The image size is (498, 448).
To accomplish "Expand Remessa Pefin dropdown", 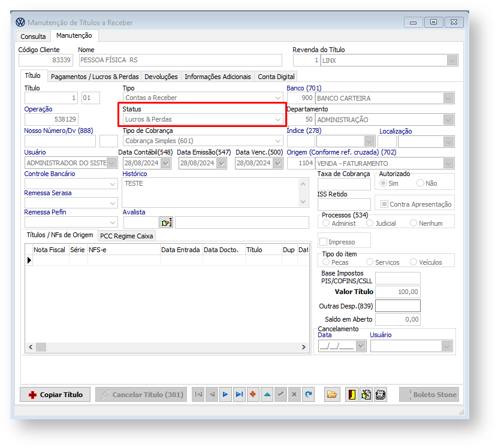I will (113, 223).
